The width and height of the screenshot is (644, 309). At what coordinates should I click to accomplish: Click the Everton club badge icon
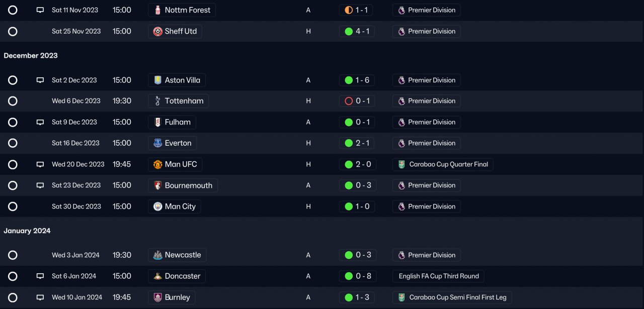(157, 143)
